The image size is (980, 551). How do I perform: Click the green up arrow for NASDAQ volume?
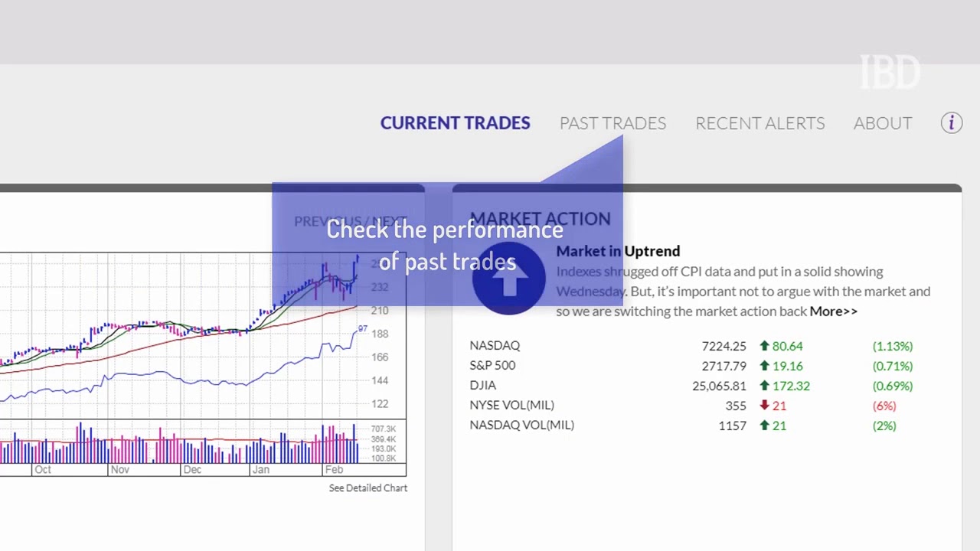click(764, 425)
